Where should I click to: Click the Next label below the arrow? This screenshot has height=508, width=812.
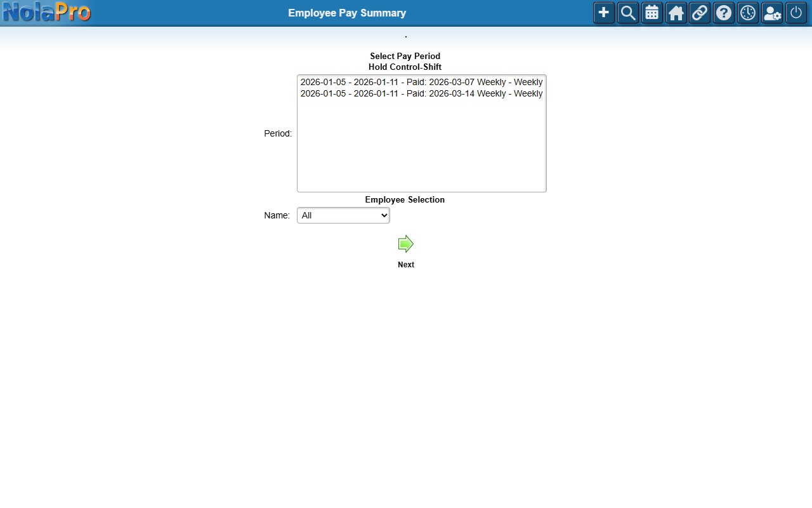(x=406, y=265)
